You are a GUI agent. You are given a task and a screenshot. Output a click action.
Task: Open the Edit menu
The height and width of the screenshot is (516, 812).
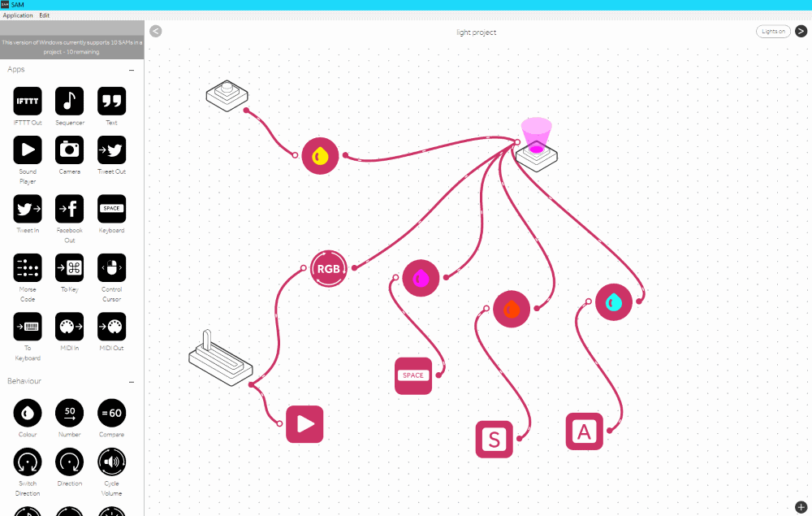tap(45, 15)
